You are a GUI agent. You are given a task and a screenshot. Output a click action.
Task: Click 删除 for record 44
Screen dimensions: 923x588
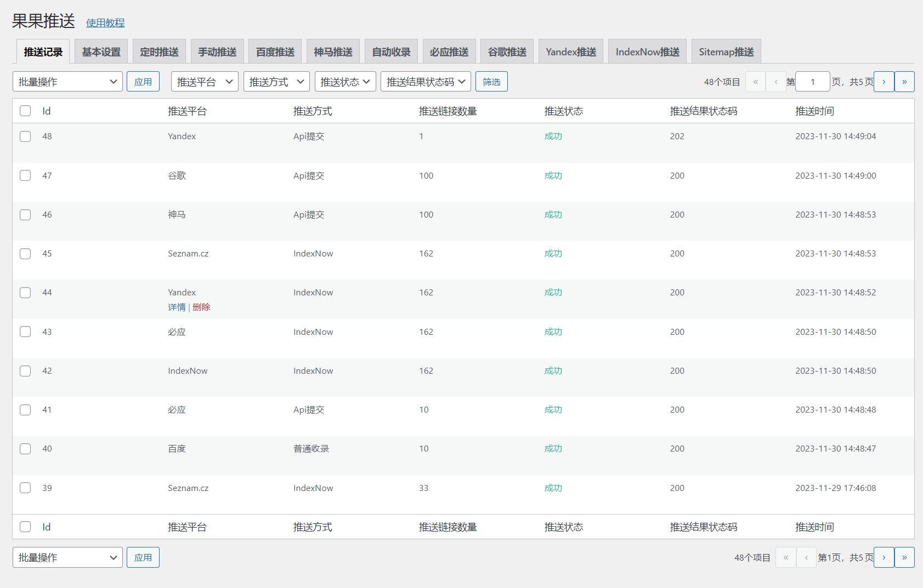[x=201, y=307]
